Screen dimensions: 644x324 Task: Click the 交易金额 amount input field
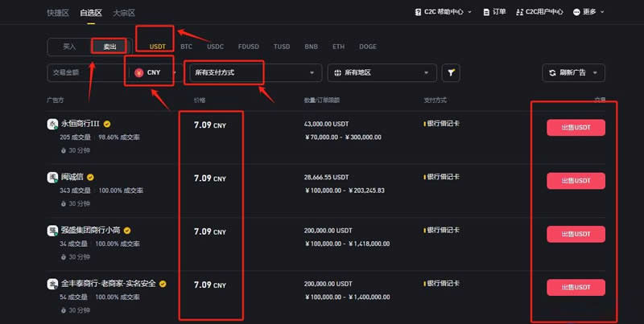85,72
